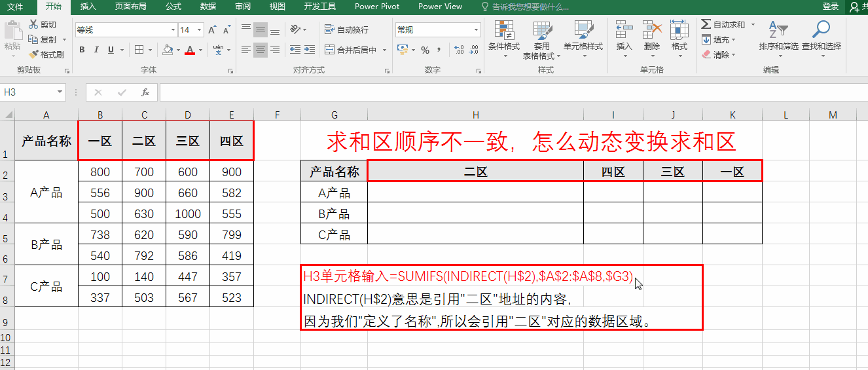Expand the Name Box dropdown for H3
The width and height of the screenshot is (868, 370).
click(x=60, y=92)
